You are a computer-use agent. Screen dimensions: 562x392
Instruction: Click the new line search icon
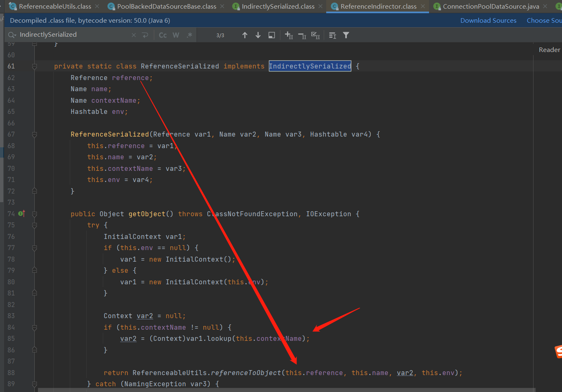click(x=145, y=35)
